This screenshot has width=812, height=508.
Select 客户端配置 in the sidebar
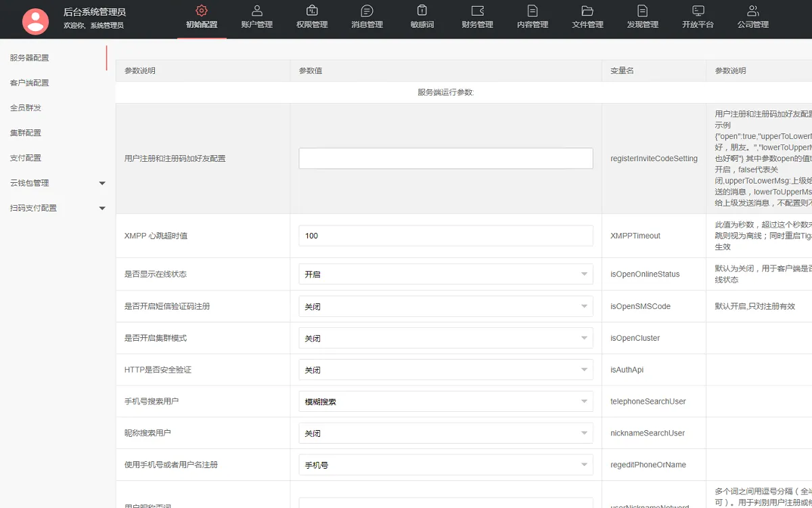(29, 82)
